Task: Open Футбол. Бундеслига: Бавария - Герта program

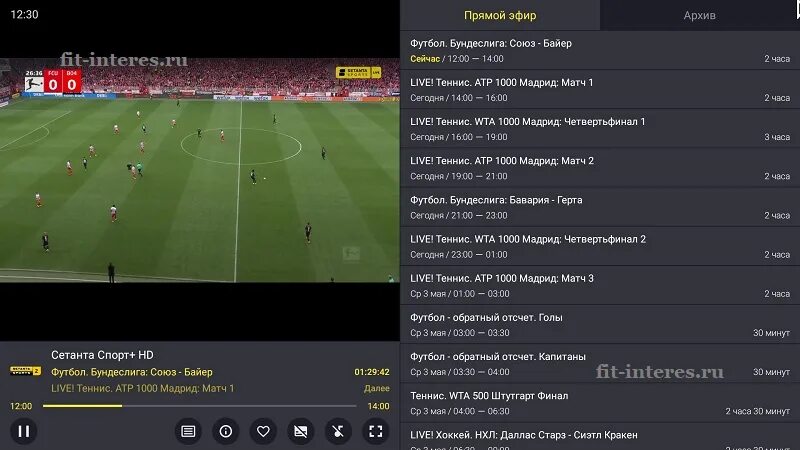Action: [600, 207]
